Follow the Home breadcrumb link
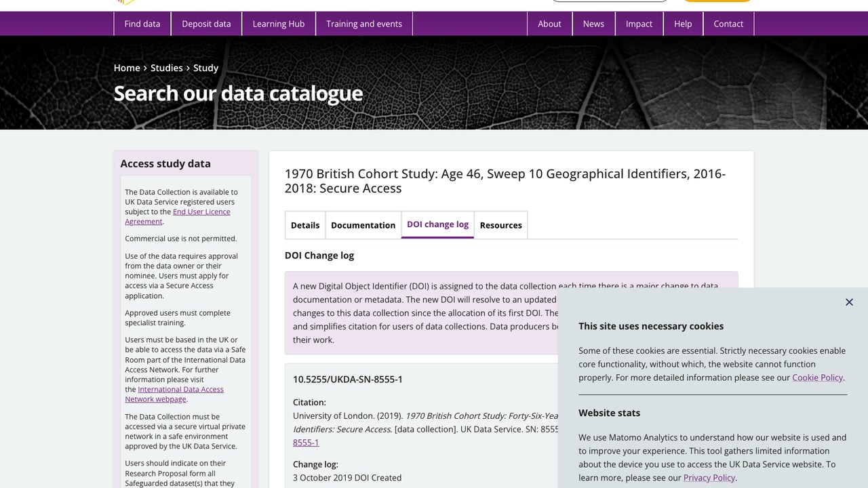Image resolution: width=868 pixels, height=488 pixels. (127, 68)
